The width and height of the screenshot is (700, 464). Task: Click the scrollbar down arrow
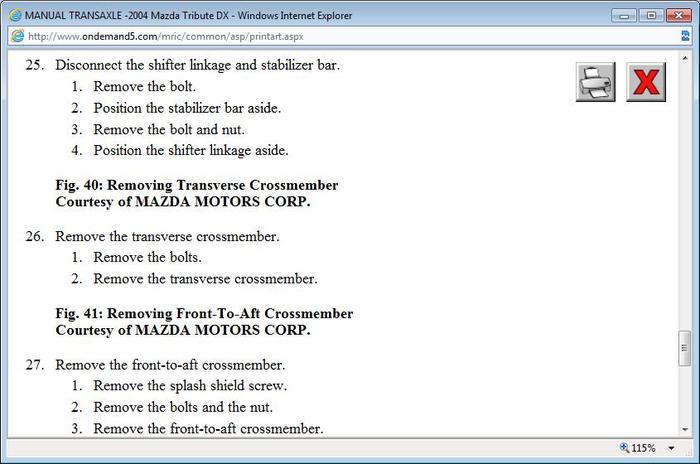[x=685, y=430]
